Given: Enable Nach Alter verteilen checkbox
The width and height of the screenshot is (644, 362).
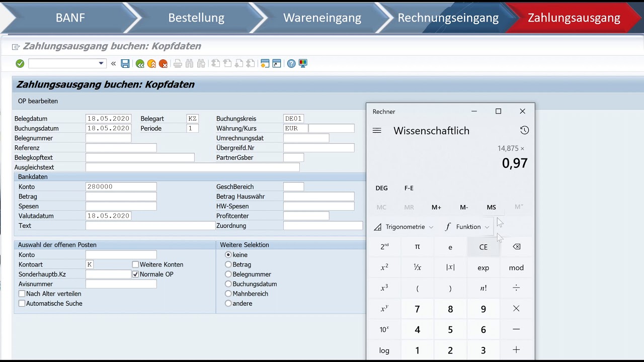Looking at the screenshot, I should pyautogui.click(x=22, y=294).
